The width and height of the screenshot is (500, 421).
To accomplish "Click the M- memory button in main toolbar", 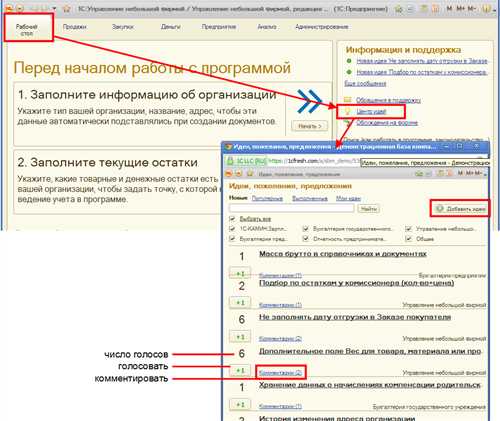I will [x=472, y=8].
